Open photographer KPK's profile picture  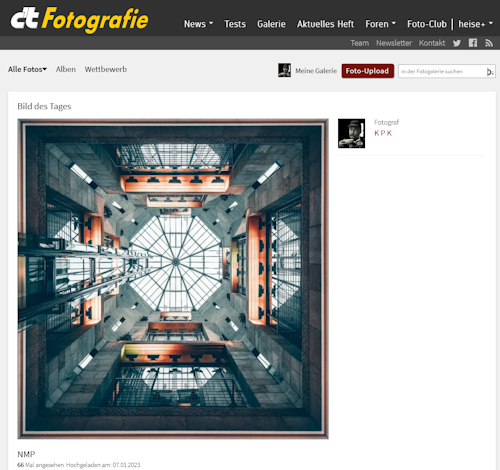351,133
